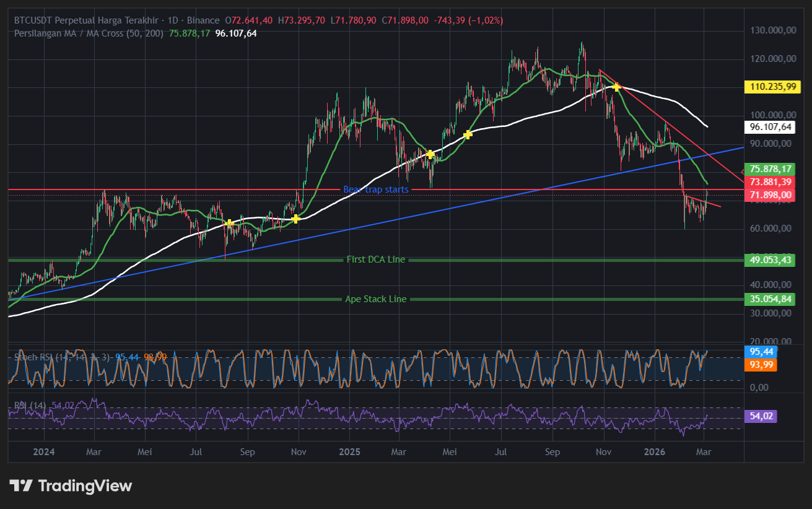Select the close value C71.898,00
Viewport: 812px width, 509px height.
pos(405,20)
